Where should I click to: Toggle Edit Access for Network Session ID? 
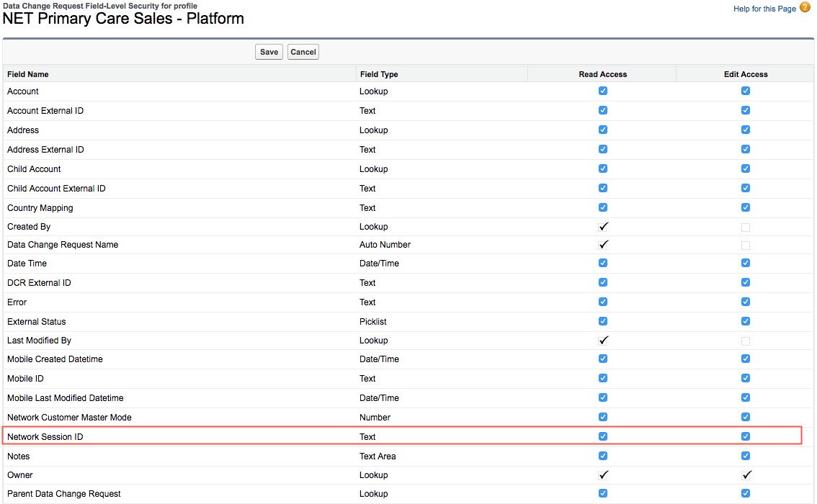tap(746, 436)
